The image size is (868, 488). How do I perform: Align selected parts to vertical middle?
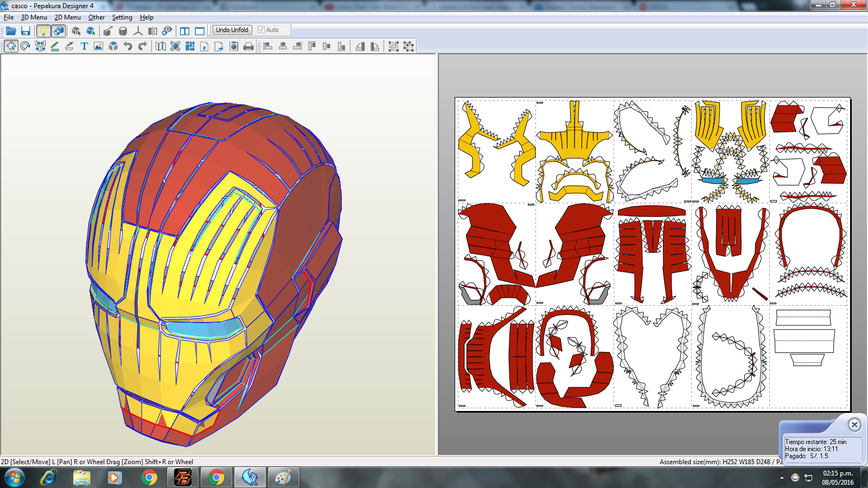327,46
